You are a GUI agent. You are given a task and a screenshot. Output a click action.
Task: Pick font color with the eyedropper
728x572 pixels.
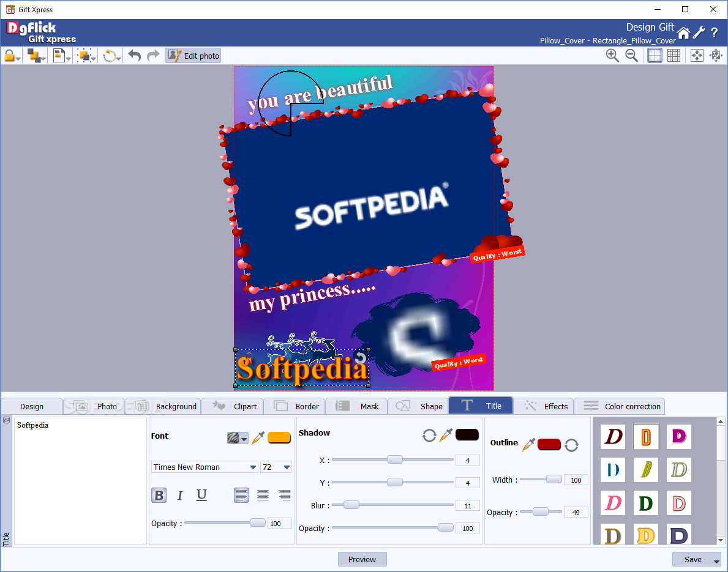[258, 437]
